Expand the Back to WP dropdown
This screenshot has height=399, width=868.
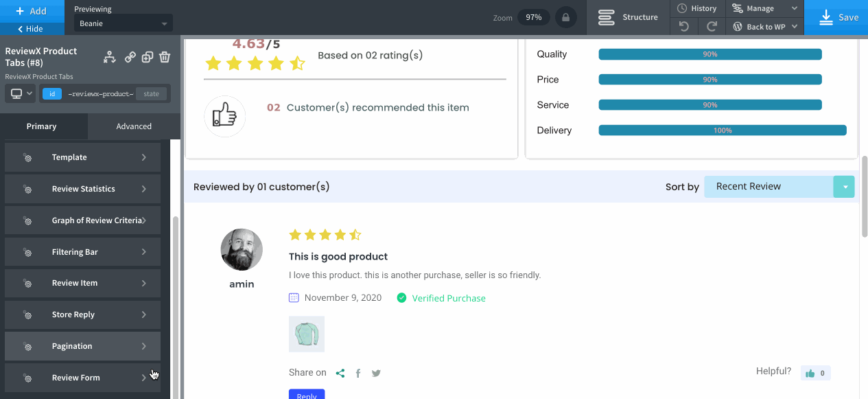(x=766, y=26)
